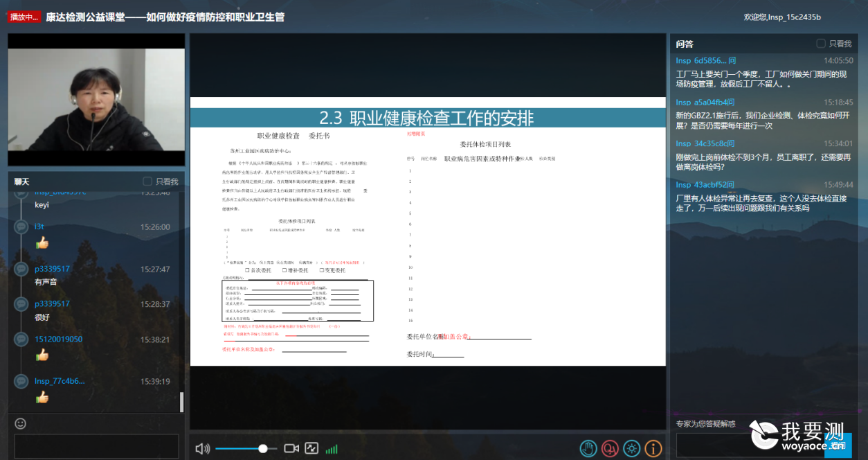Screen dimensions: 868x460
Task: Mute the speaker volume icon
Action: pyautogui.click(x=202, y=449)
